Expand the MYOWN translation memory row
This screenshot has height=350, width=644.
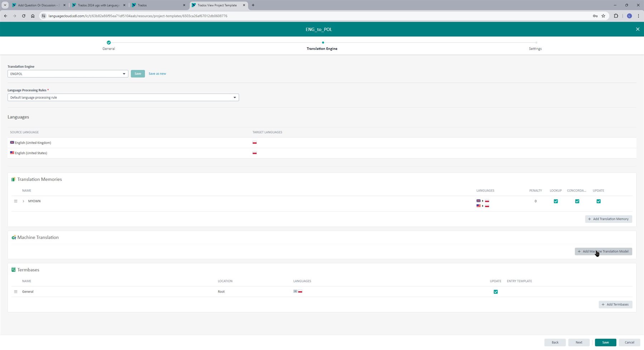tap(23, 201)
